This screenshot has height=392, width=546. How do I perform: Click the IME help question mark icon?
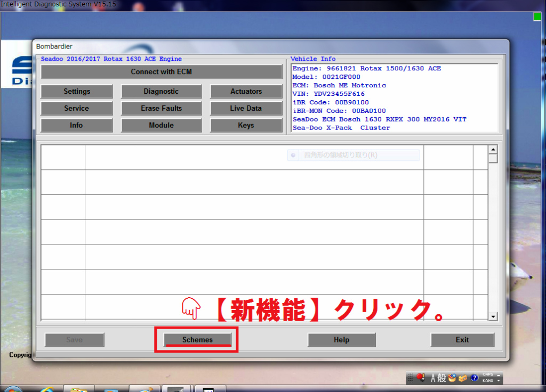click(x=474, y=378)
